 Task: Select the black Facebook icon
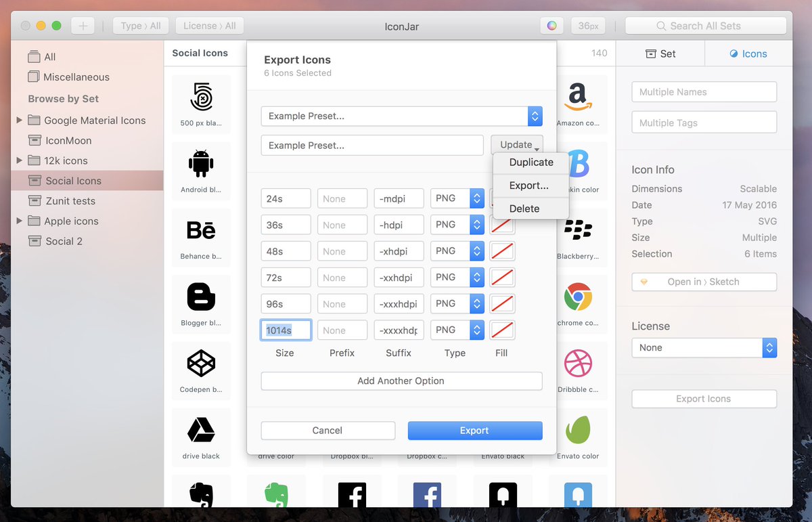(x=352, y=495)
